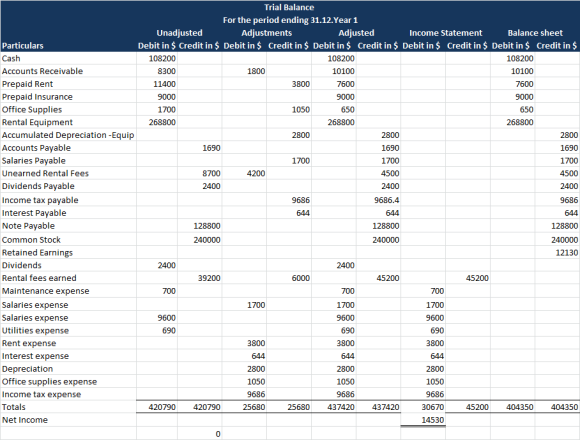580x440 pixels.
Task: Select Note Payable unadjusted credit 128800
Action: (x=199, y=226)
